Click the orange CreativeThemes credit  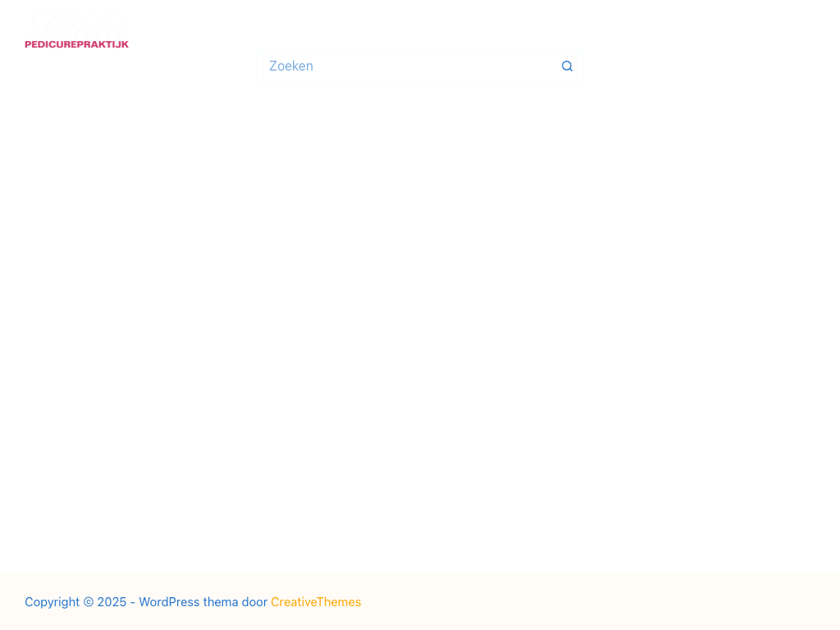316,602
